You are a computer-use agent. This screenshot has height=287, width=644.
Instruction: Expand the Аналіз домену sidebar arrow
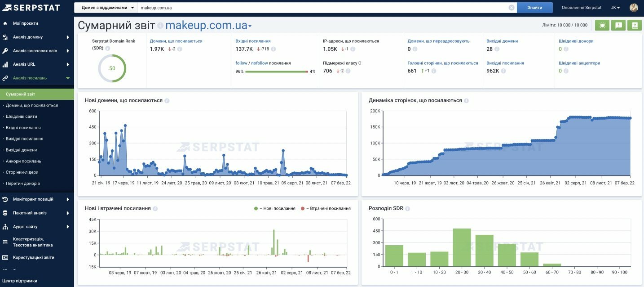(x=68, y=37)
